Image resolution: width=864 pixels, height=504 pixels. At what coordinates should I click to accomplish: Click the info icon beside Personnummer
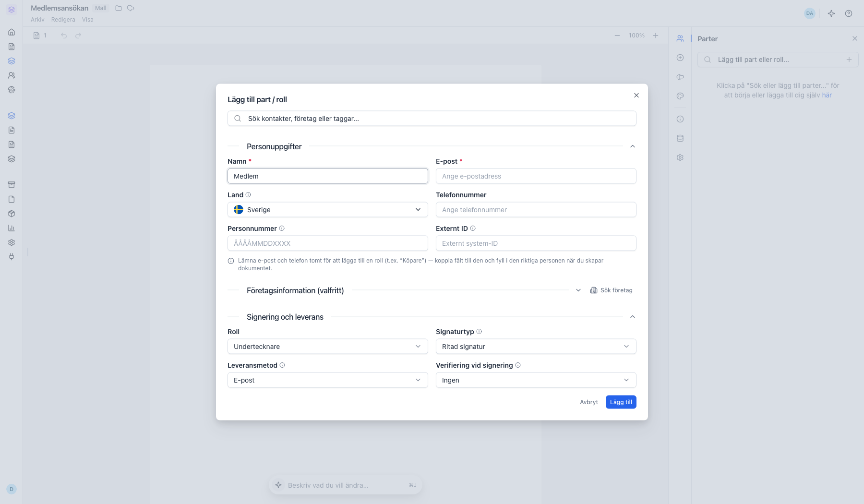tap(282, 228)
